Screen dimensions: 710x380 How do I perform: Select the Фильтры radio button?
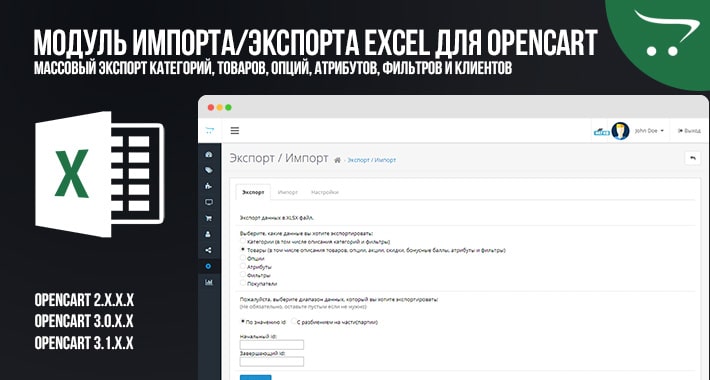pos(243,274)
